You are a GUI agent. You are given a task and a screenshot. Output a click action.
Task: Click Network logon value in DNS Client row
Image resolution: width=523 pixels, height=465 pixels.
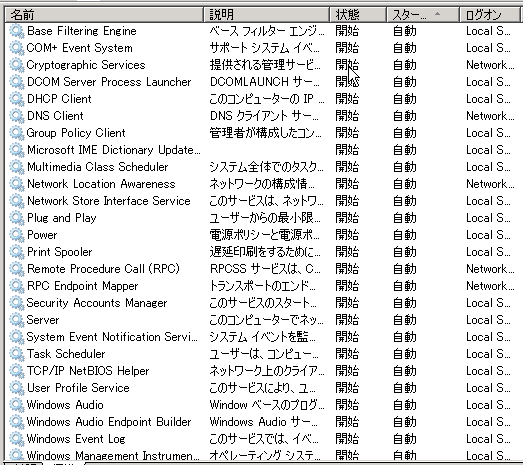[x=490, y=116]
